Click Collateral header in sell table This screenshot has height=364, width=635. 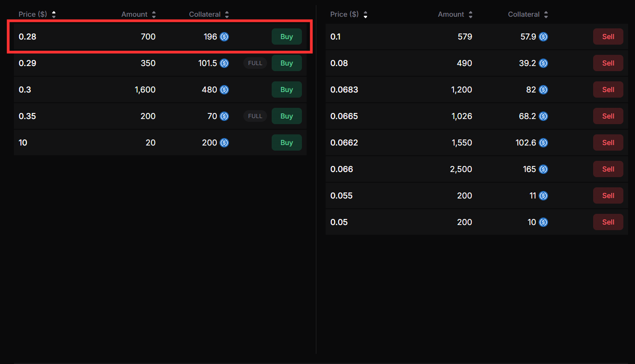[524, 14]
